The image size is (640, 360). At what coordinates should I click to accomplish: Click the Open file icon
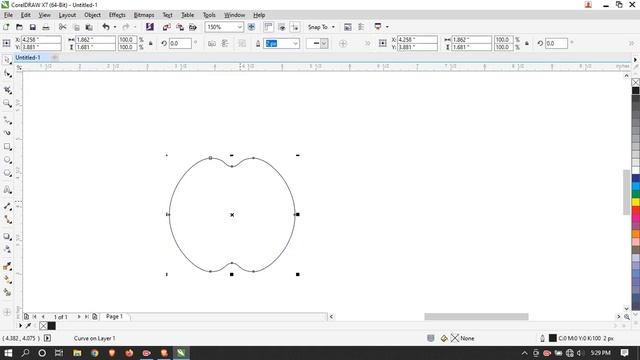(19, 27)
